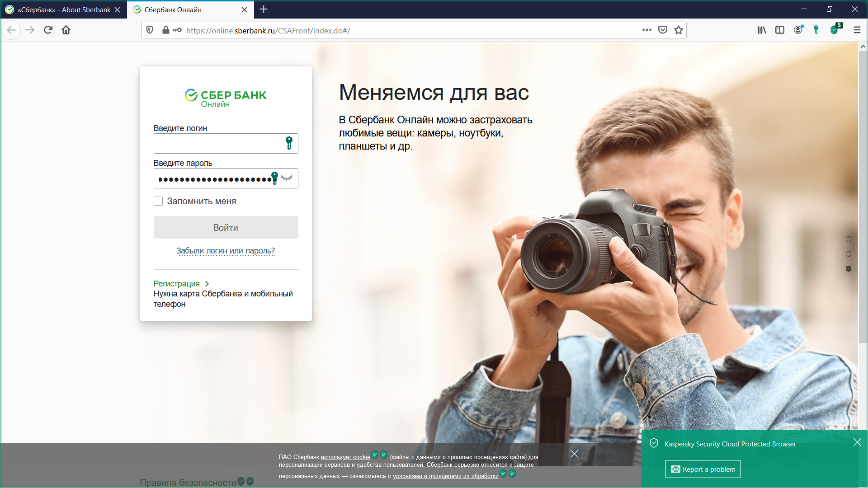Open Firefox account icon

point(798,30)
